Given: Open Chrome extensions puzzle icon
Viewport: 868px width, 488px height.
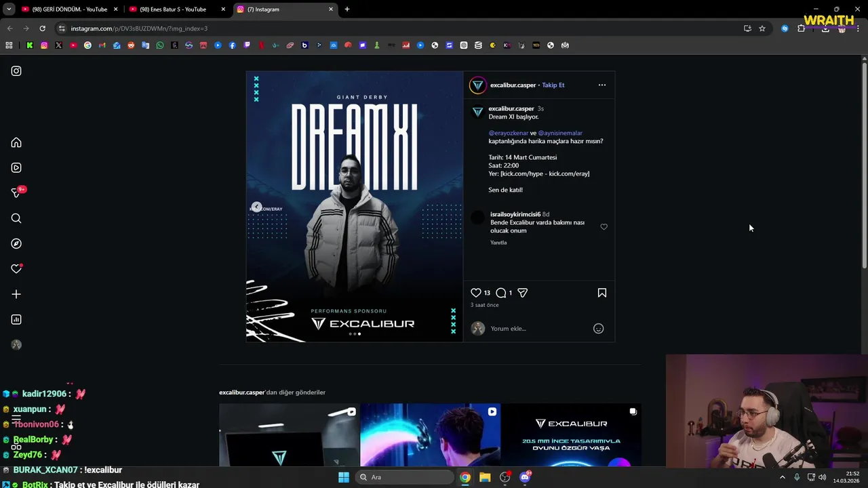Looking at the screenshot, I should pos(801,28).
